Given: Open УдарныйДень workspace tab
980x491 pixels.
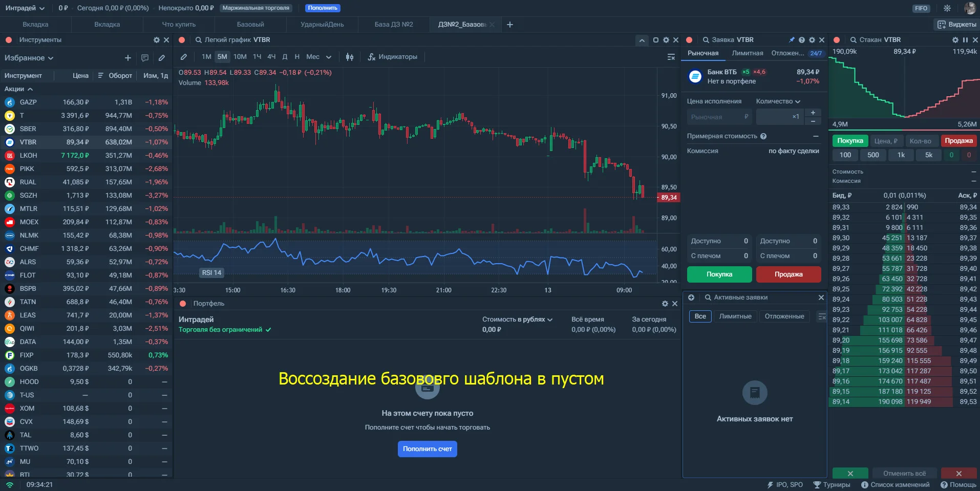Looking at the screenshot, I should tap(322, 25).
